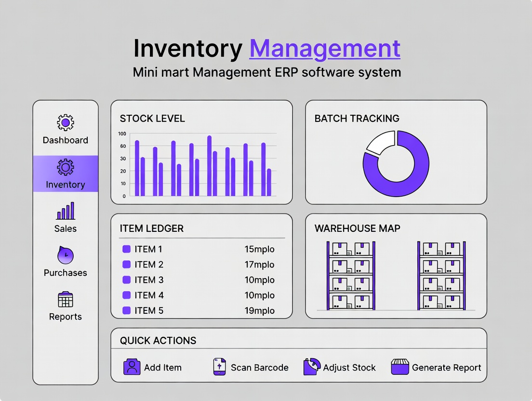
Task: Select the ITEM 1 purple square marker
Action: click(127, 249)
